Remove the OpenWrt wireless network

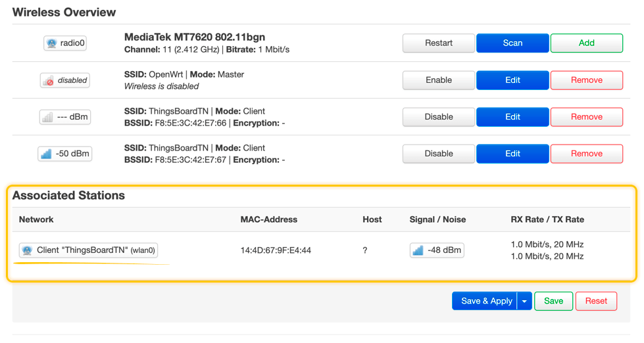(x=586, y=80)
